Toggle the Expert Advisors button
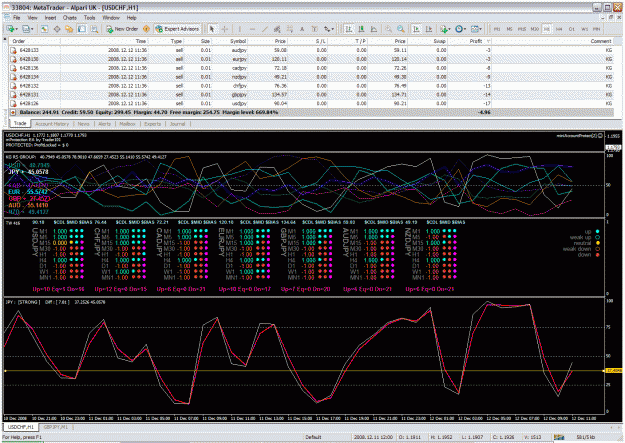This screenshot has height=443, width=625. tap(177, 29)
